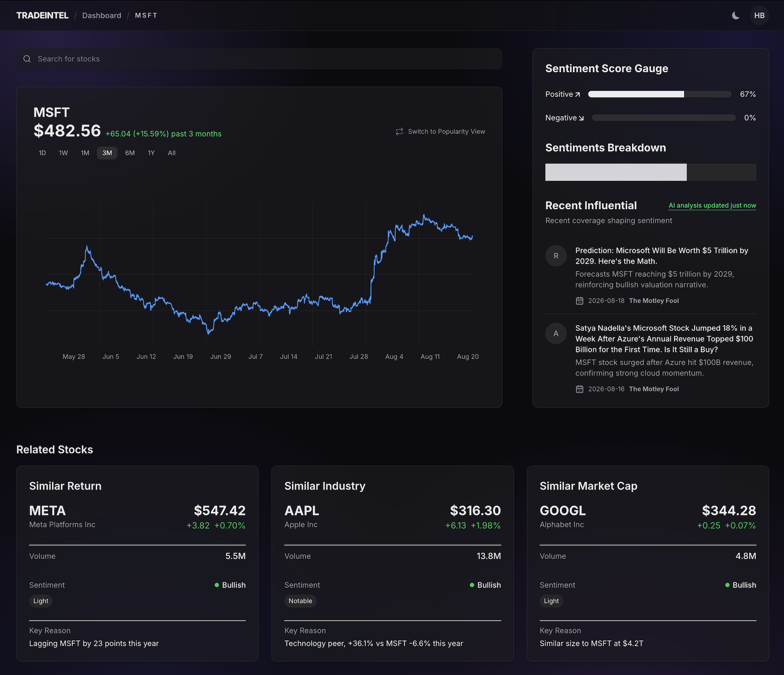Click the swap arrows icon beside Popularity View
This screenshot has width=784, height=675.
[x=399, y=132]
